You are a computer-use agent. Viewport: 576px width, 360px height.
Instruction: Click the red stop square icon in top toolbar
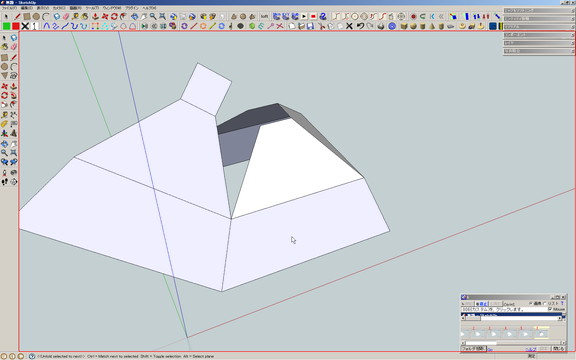point(313,16)
